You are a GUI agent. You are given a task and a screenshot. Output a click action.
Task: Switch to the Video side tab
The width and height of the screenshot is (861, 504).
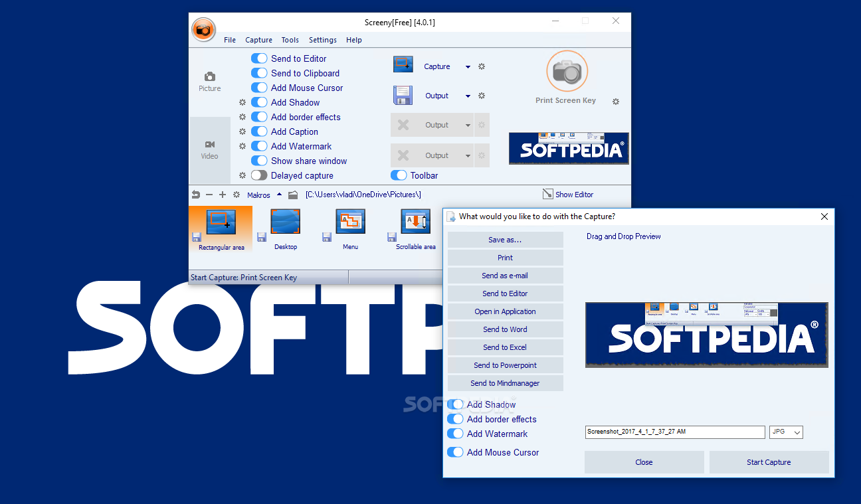point(210,150)
